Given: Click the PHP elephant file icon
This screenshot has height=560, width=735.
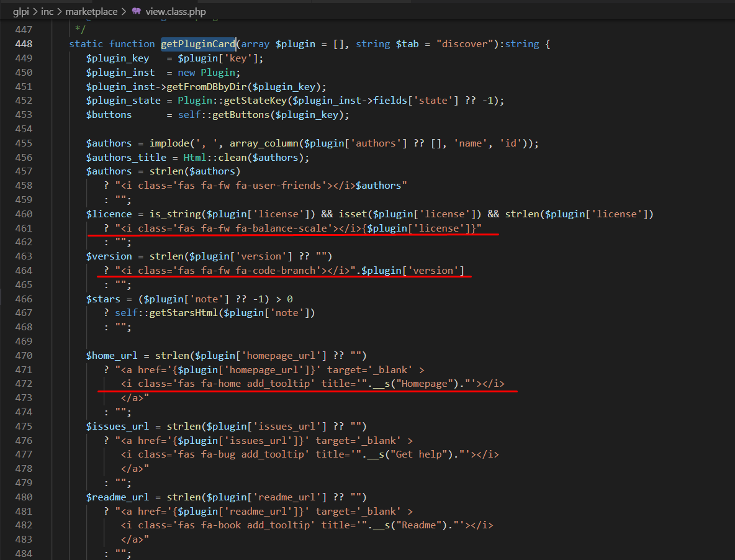Looking at the screenshot, I should [x=137, y=11].
